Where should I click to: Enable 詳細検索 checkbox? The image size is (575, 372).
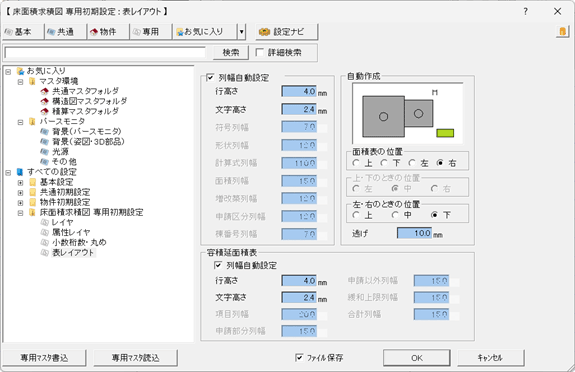tap(260, 52)
